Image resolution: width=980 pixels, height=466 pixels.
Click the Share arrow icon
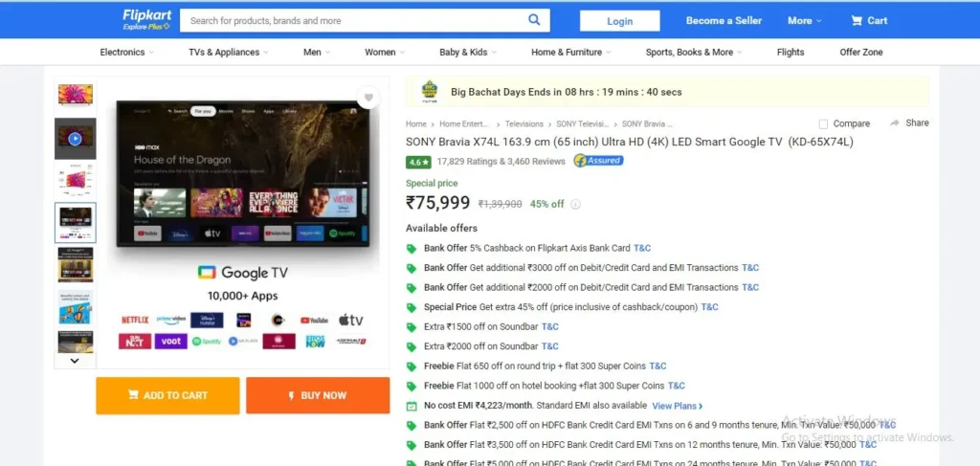[895, 123]
